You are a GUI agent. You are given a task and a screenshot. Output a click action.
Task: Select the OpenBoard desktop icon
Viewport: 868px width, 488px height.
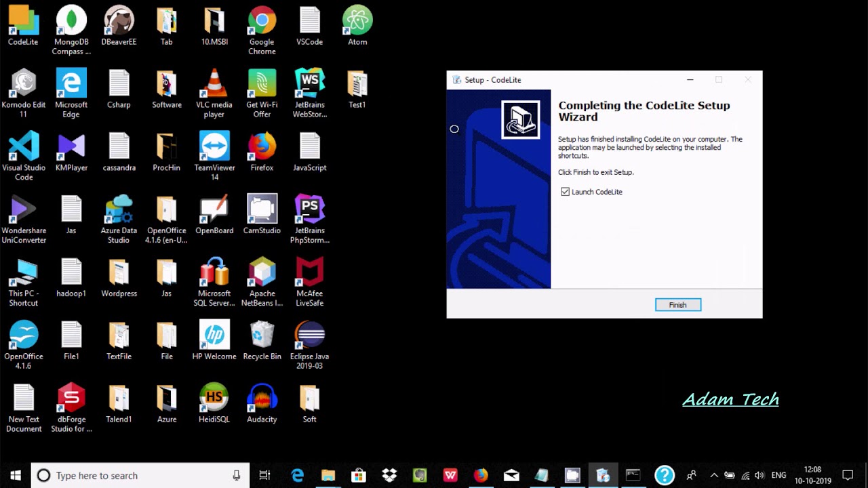[214, 215]
